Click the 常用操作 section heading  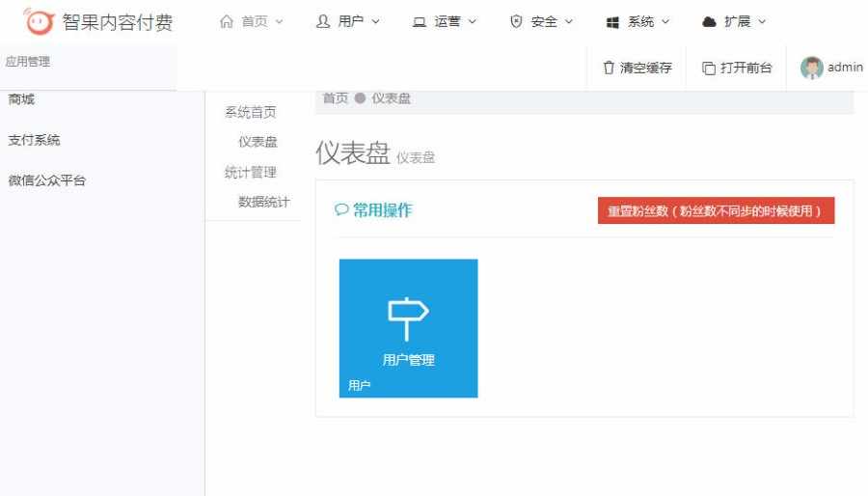click(382, 209)
